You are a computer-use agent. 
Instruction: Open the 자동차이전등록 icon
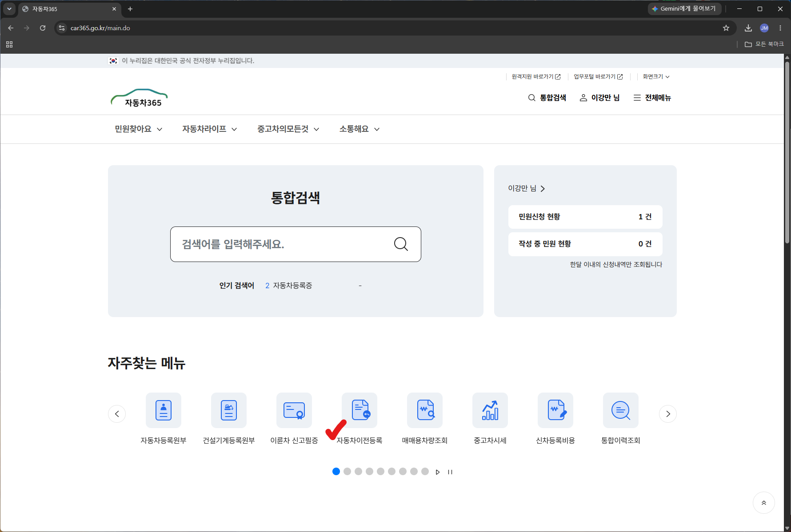(x=360, y=410)
